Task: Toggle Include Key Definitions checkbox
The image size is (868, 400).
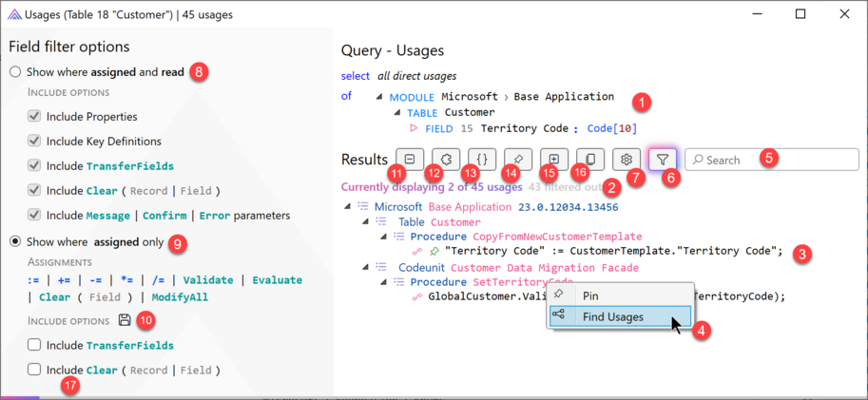Action: pos(34,141)
